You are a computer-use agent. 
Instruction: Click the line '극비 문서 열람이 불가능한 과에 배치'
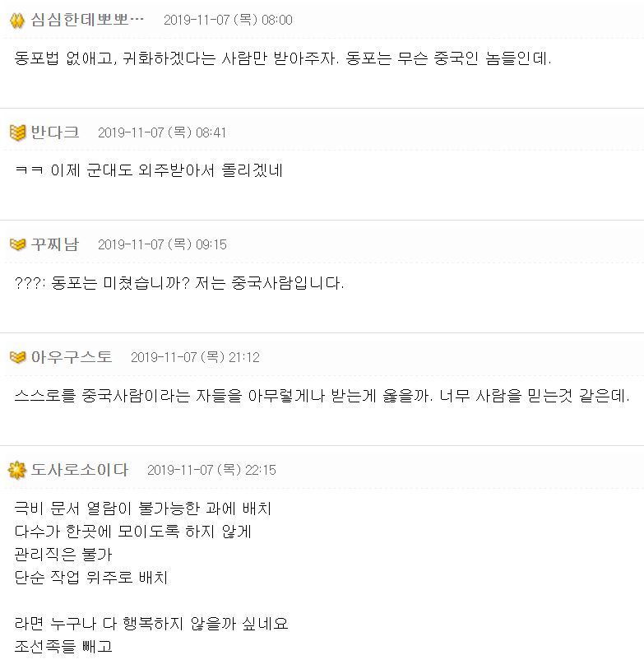coord(143,509)
